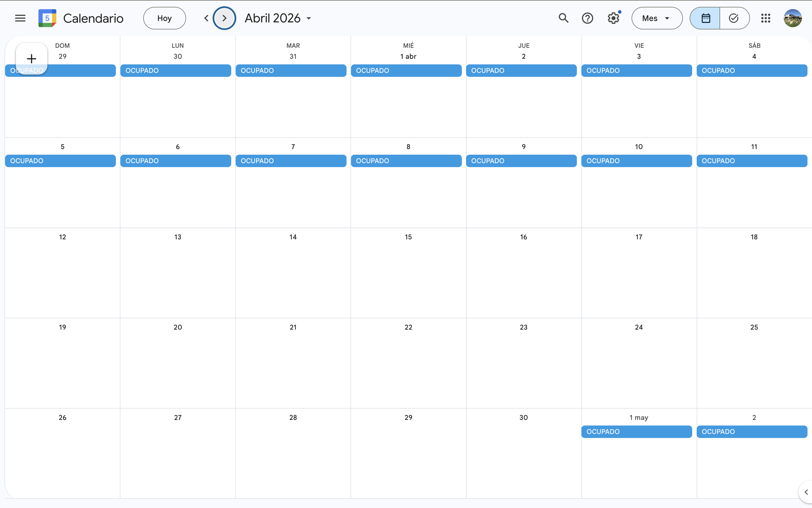This screenshot has width=812, height=508.
Task: Open the Google account avatar
Action: 793,18
